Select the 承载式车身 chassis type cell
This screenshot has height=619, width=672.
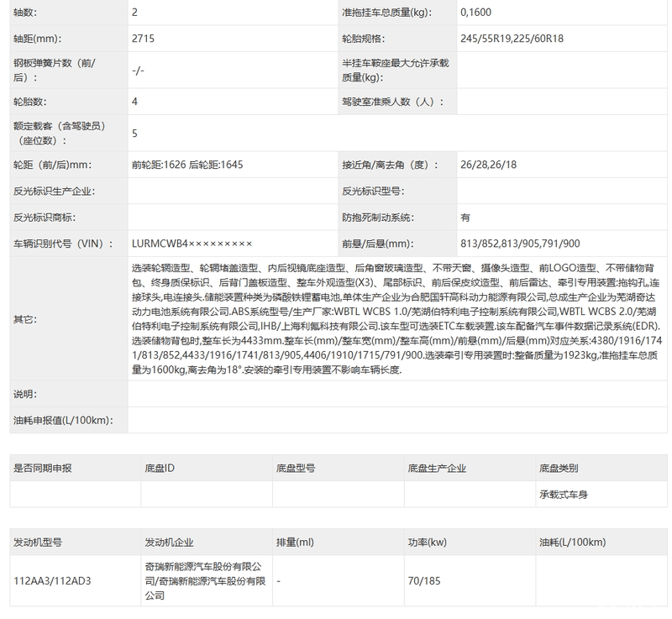(x=588, y=494)
